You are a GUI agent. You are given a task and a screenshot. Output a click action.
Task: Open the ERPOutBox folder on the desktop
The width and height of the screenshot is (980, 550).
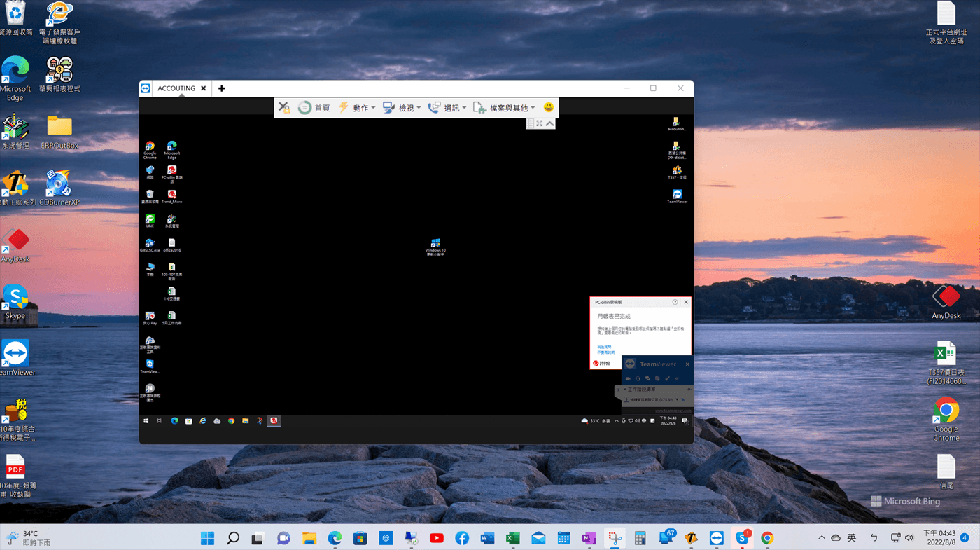[x=59, y=130]
